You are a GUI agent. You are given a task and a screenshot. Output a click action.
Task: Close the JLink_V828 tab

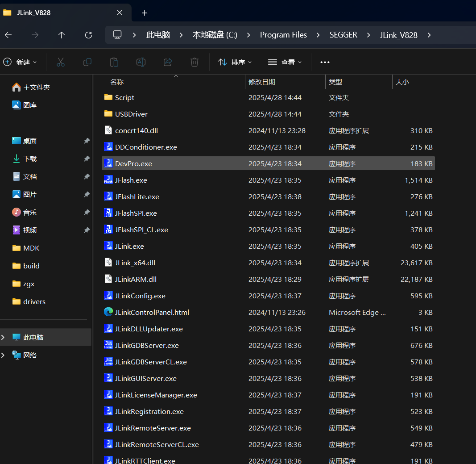[x=120, y=13]
